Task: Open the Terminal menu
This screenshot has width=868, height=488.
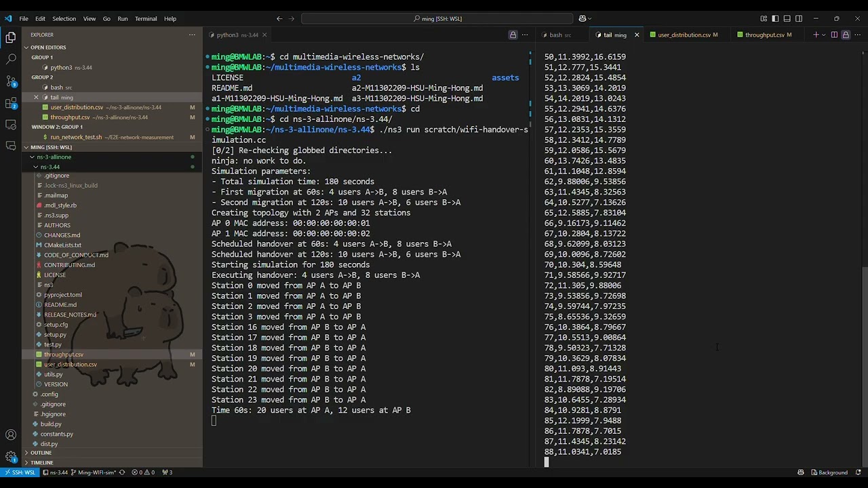Action: click(x=145, y=18)
